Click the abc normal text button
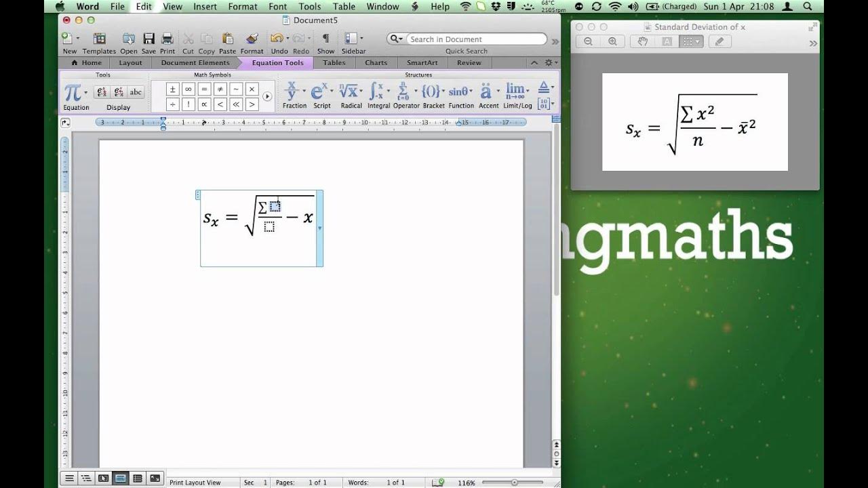868x488 pixels. 136,92
